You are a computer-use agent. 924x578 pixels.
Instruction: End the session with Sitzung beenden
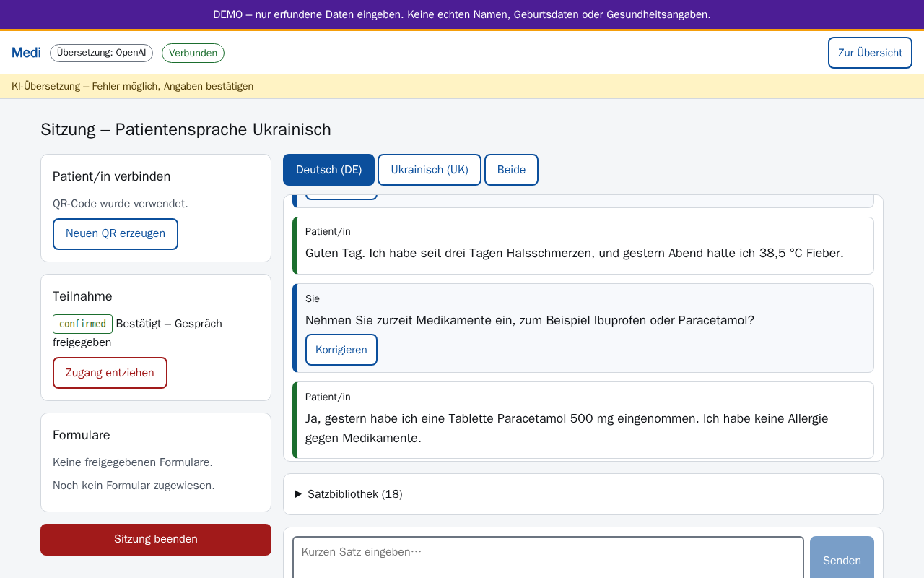pos(156,540)
